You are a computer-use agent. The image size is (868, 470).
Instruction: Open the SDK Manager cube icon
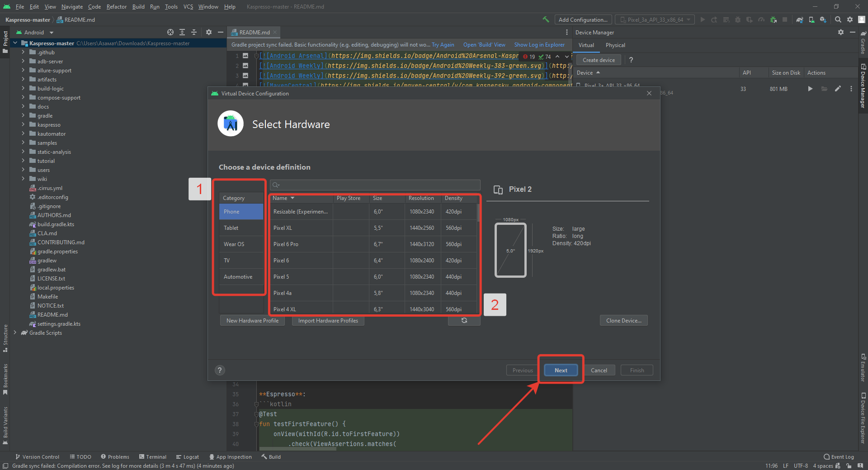823,19
